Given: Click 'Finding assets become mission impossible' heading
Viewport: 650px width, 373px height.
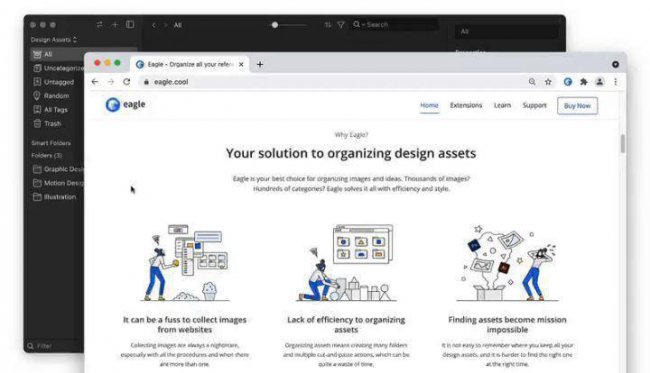Looking at the screenshot, I should tap(507, 325).
